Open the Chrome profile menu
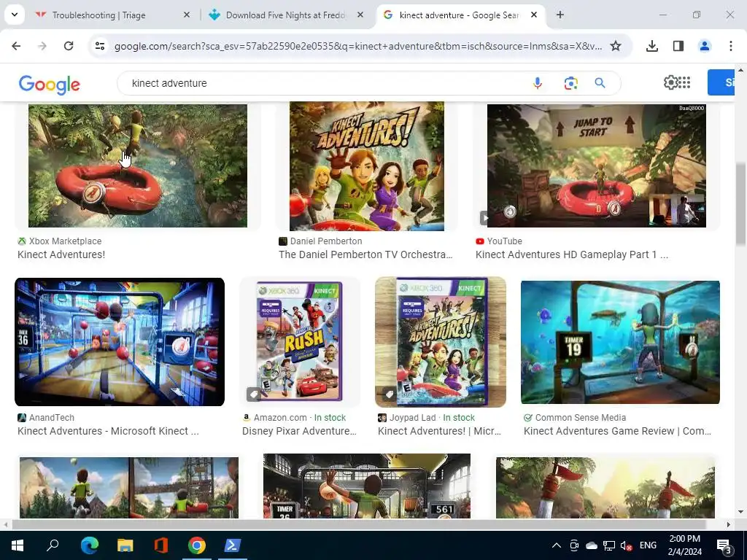 [x=705, y=46]
